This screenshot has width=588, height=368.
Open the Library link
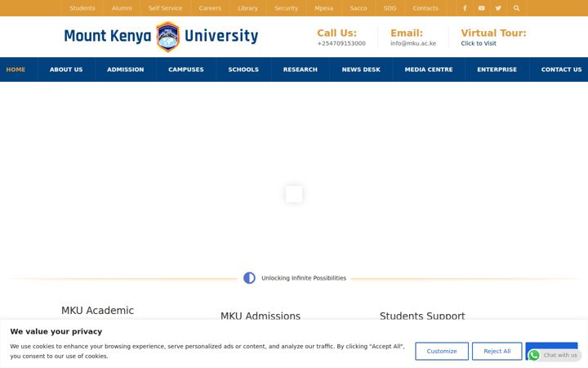click(248, 8)
